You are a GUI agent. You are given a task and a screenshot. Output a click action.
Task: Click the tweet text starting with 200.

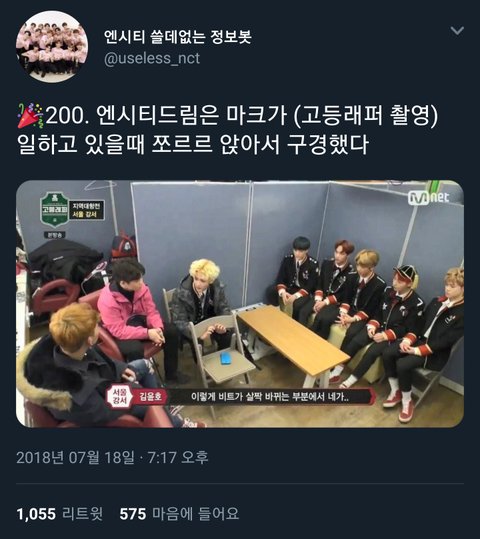pos(242,116)
